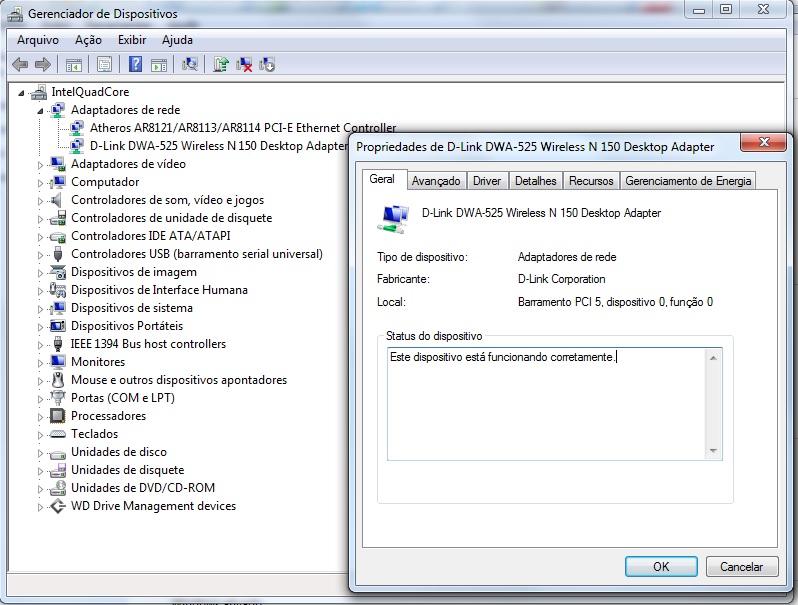Click the Adaptadores de vídeo icon
Viewport: 798px width, 605px height.
[x=58, y=164]
